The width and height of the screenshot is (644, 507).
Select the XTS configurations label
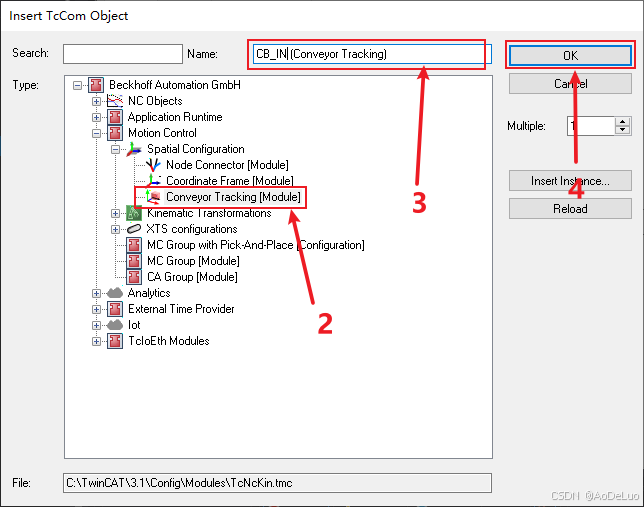192,229
